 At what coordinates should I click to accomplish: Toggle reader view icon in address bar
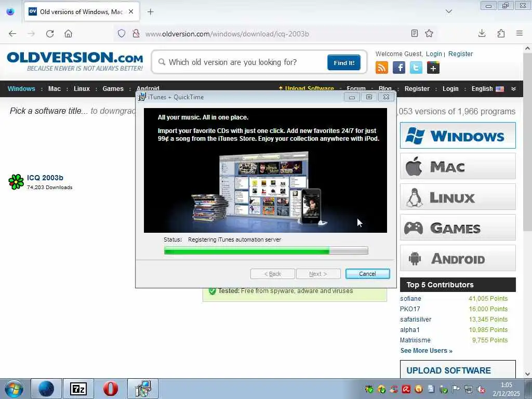point(414,33)
